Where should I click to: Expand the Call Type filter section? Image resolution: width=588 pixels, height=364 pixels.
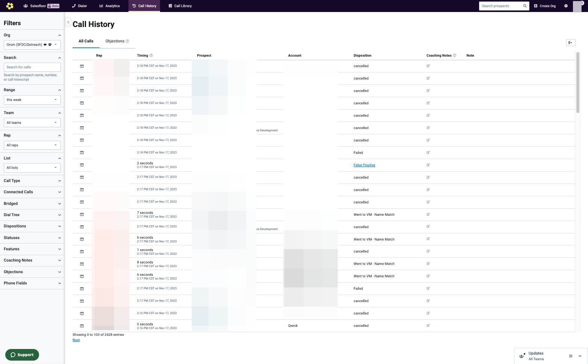pyautogui.click(x=32, y=181)
